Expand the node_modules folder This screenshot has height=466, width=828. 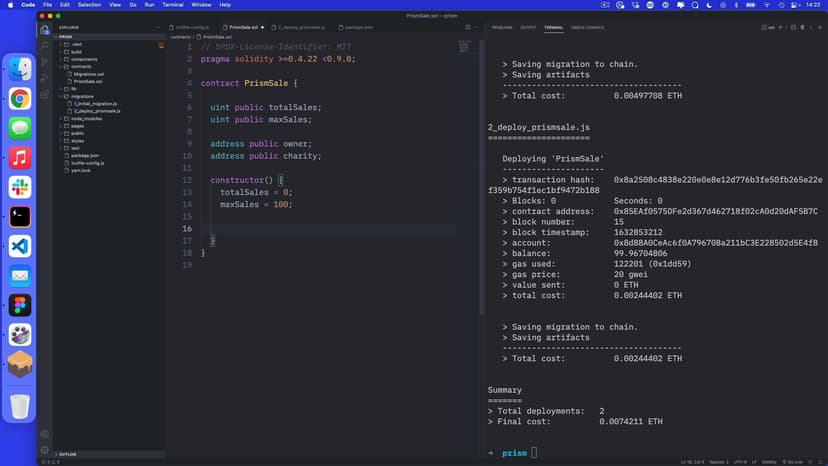pyautogui.click(x=85, y=118)
